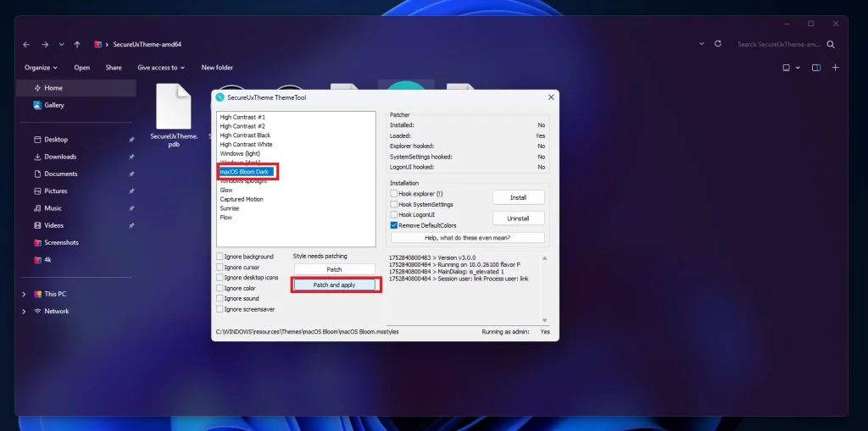Open the Organize menu in Explorer

click(41, 68)
